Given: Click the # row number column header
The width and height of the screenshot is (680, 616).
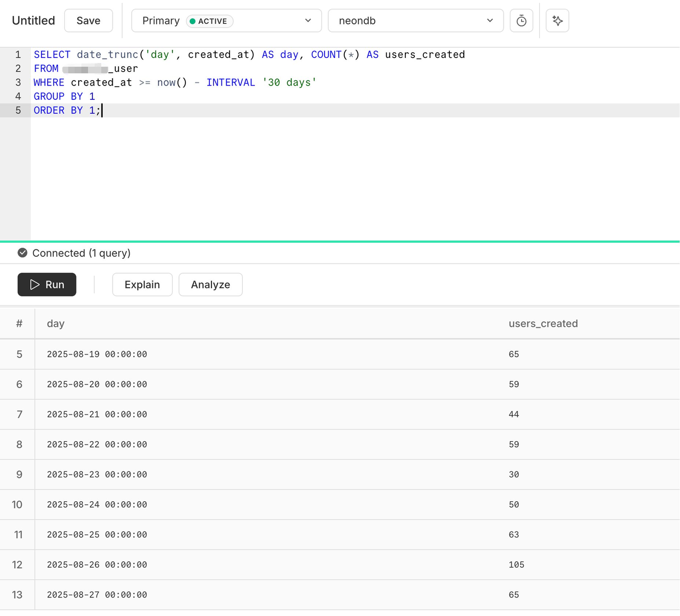Looking at the screenshot, I should click(19, 324).
